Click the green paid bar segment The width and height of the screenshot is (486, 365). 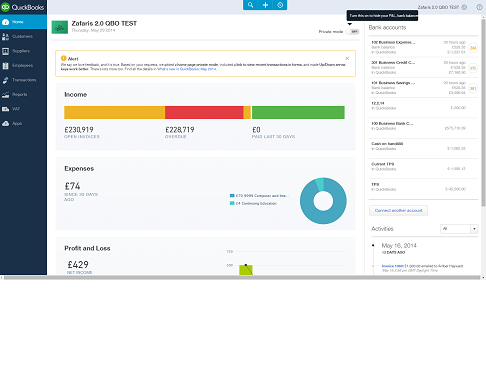[x=298, y=112]
